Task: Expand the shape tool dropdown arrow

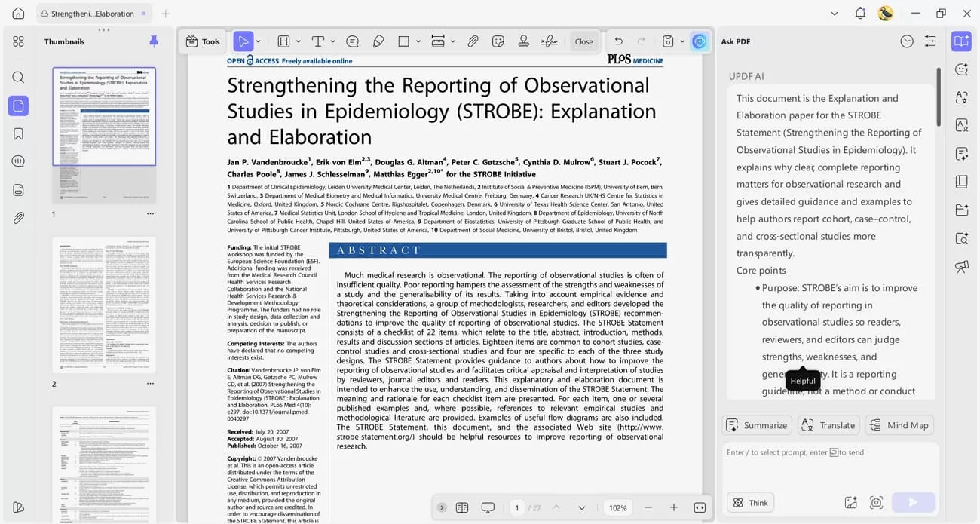Action: click(418, 41)
